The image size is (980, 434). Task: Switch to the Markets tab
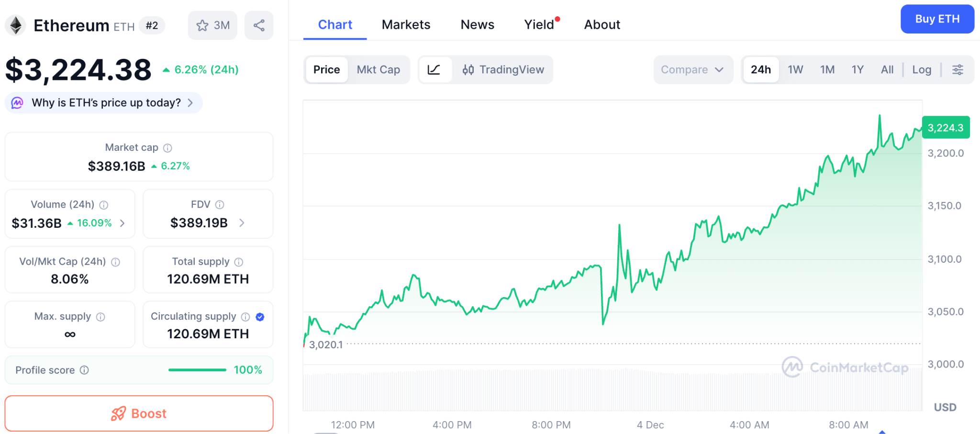pos(406,24)
